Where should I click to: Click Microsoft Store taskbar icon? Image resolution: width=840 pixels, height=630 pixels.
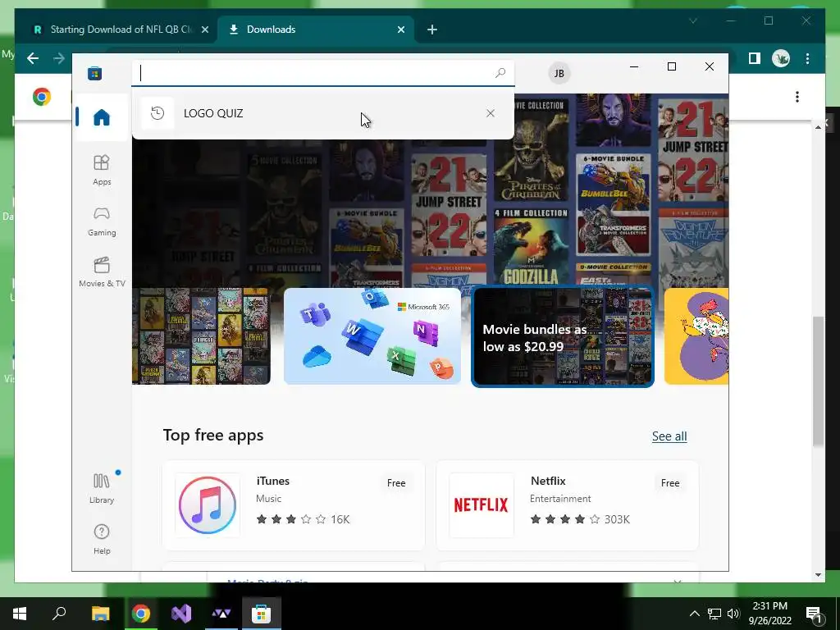click(x=262, y=614)
